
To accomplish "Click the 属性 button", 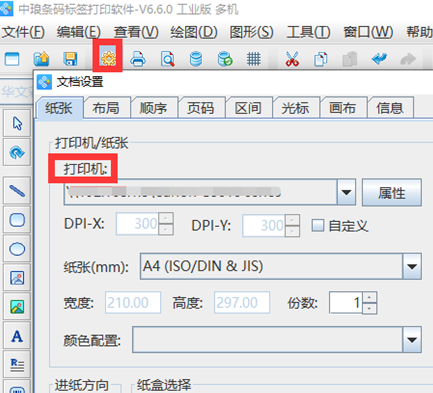I will pos(392,193).
